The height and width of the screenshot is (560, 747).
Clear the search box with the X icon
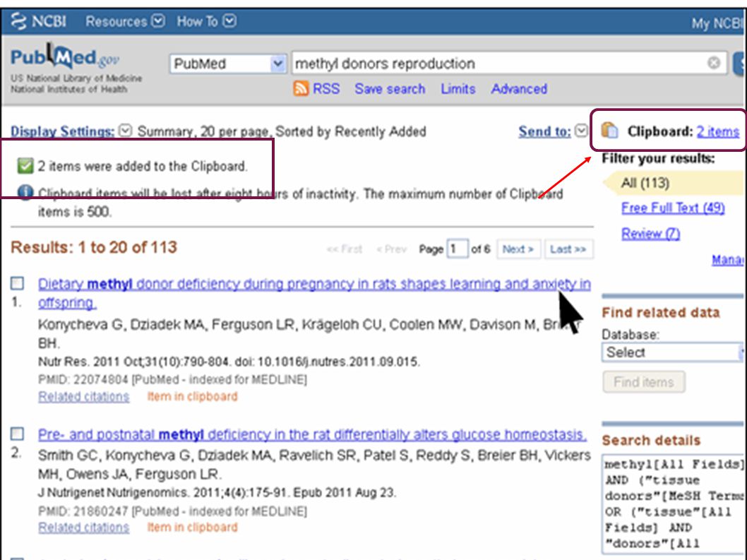click(x=713, y=63)
